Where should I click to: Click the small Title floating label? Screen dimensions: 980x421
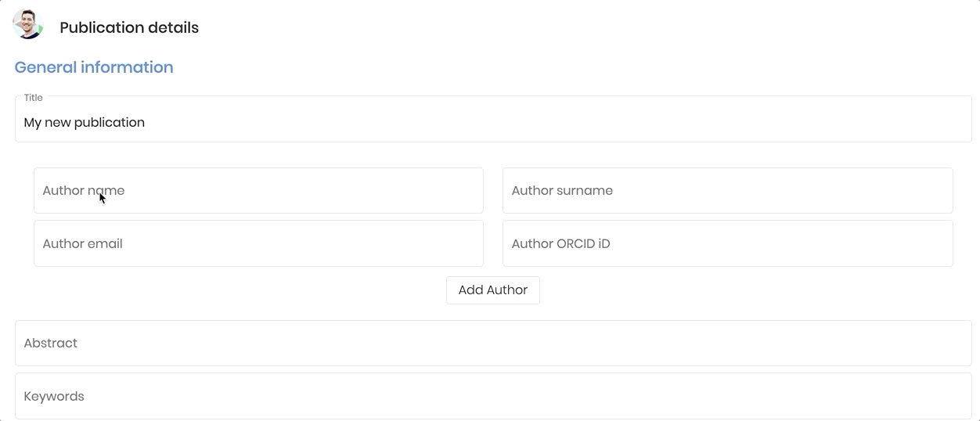(x=34, y=98)
